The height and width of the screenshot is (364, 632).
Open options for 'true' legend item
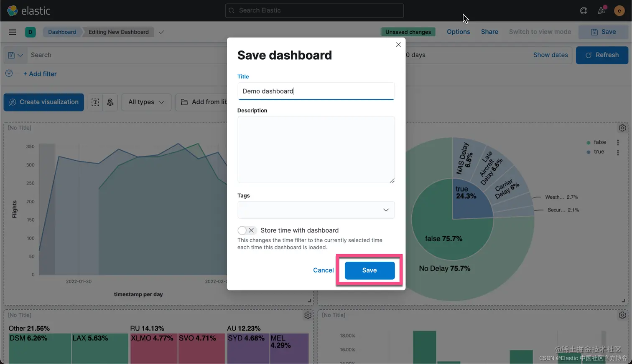[618, 152]
